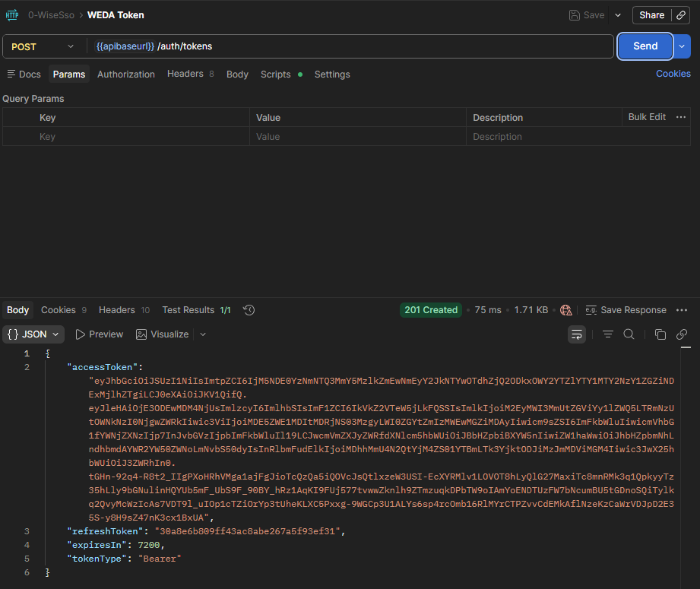Image resolution: width=700 pixels, height=589 pixels.
Task: Click the response vertical scrollbar
Action: [686, 467]
